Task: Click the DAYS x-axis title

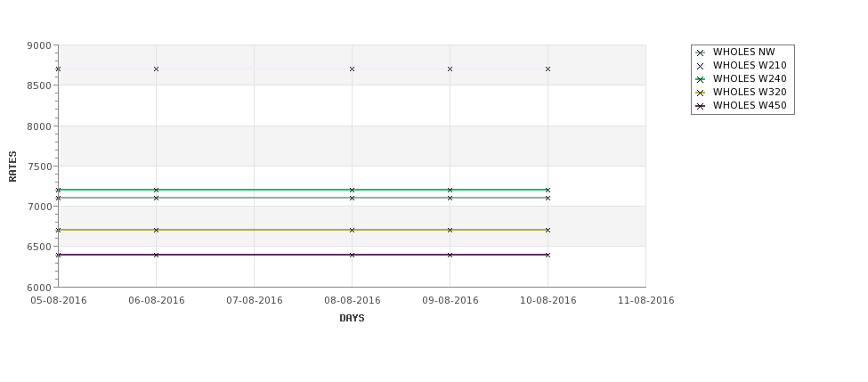Action: (x=352, y=319)
